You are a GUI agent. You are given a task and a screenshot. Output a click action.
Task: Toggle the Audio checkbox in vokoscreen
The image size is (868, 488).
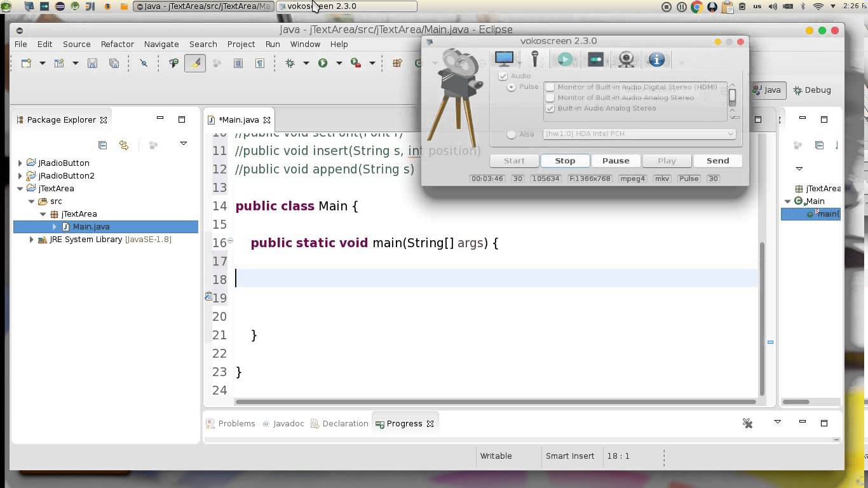coord(503,76)
